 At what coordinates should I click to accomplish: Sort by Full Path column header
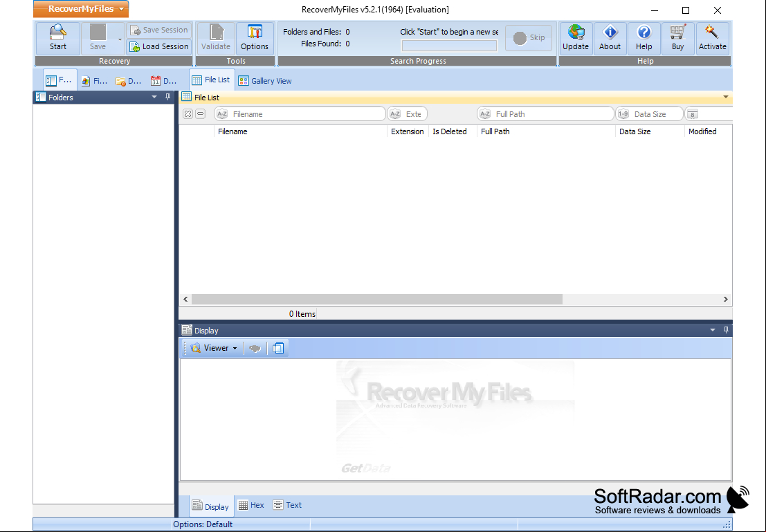pyautogui.click(x=546, y=131)
